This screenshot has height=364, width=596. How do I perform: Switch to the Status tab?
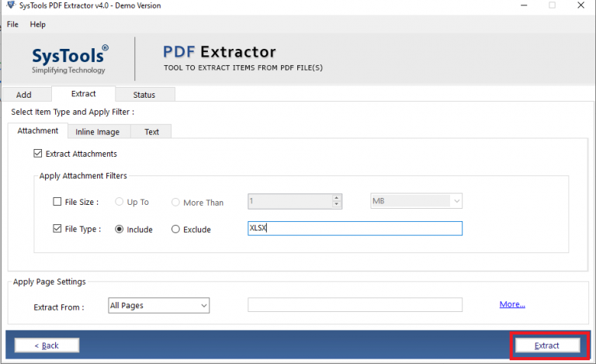point(145,95)
